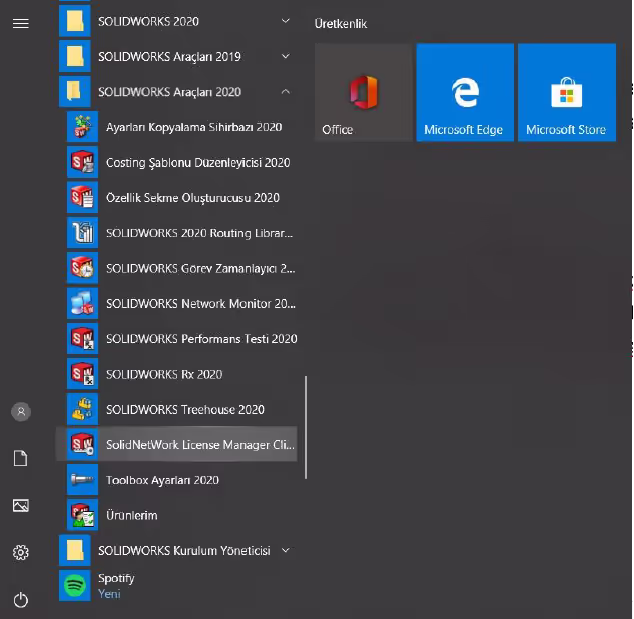Click the SOLIDWORKS Kurulum Yöneticisi folder icon
This screenshot has height=619, width=634.
click(75, 550)
